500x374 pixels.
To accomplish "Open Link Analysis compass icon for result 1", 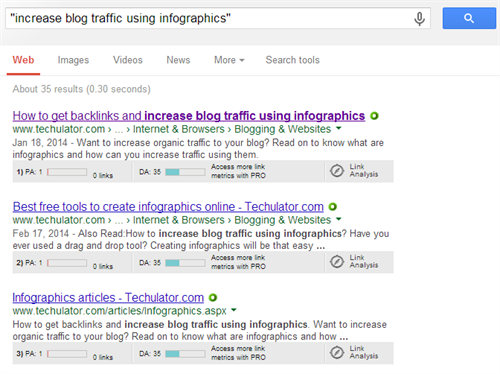I will point(337,171).
